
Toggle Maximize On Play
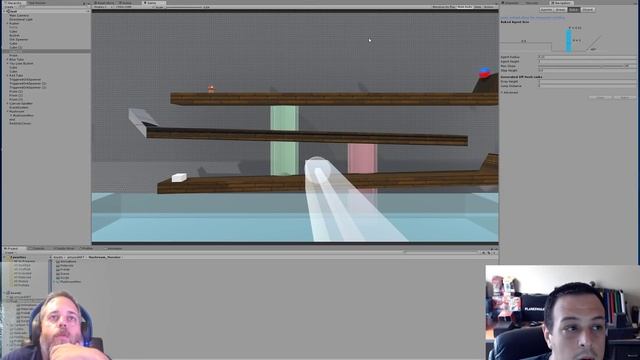pos(444,7)
